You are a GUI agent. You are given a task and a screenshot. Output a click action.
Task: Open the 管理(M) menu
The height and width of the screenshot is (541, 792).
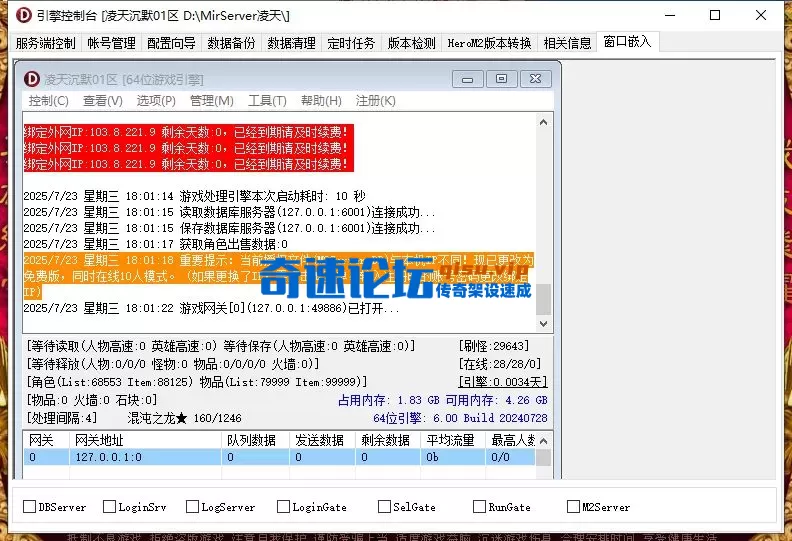[212, 101]
